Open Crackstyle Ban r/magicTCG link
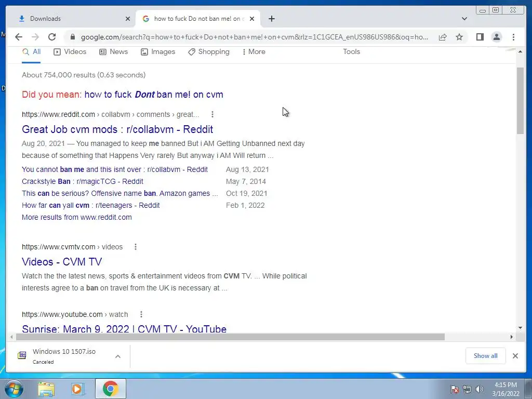Image resolution: width=532 pixels, height=399 pixels. coord(83,181)
